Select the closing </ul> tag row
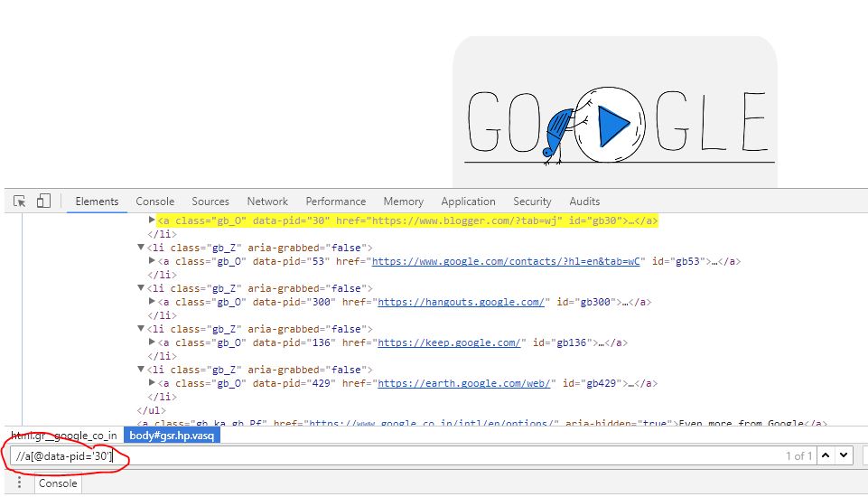 coord(151,410)
